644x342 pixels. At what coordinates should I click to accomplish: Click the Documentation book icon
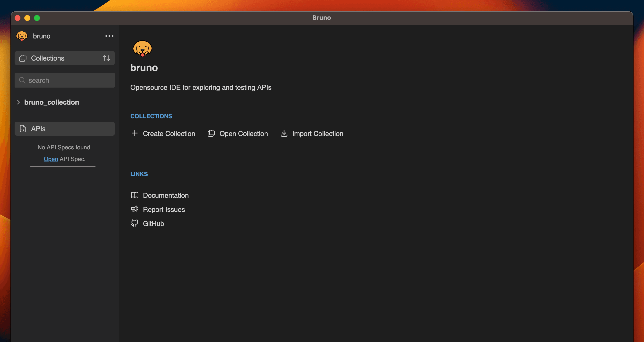[x=134, y=195]
